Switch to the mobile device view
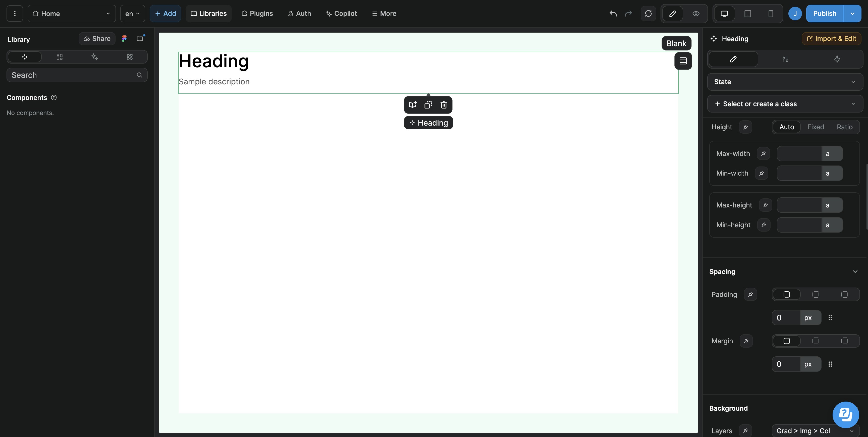The image size is (868, 437). (x=770, y=14)
